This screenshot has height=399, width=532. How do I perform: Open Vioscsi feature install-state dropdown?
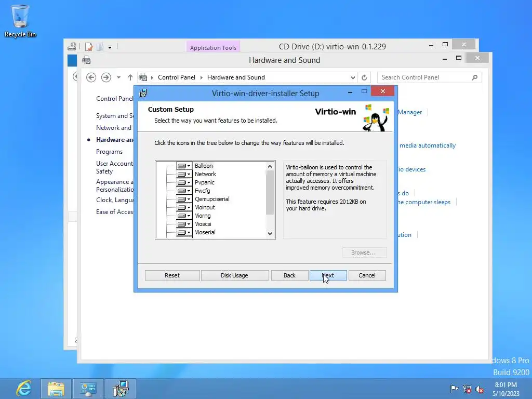[x=184, y=224]
